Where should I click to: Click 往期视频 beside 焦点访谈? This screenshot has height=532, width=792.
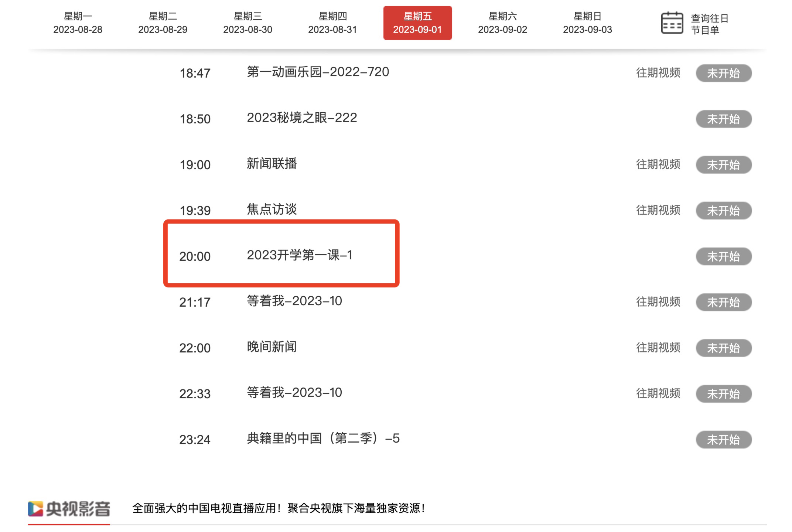tap(658, 210)
